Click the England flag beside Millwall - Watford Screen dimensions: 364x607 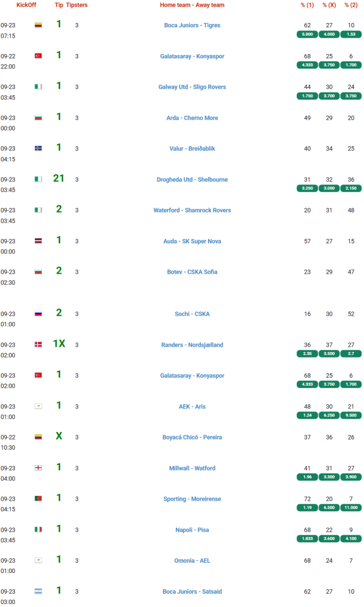[38, 468]
